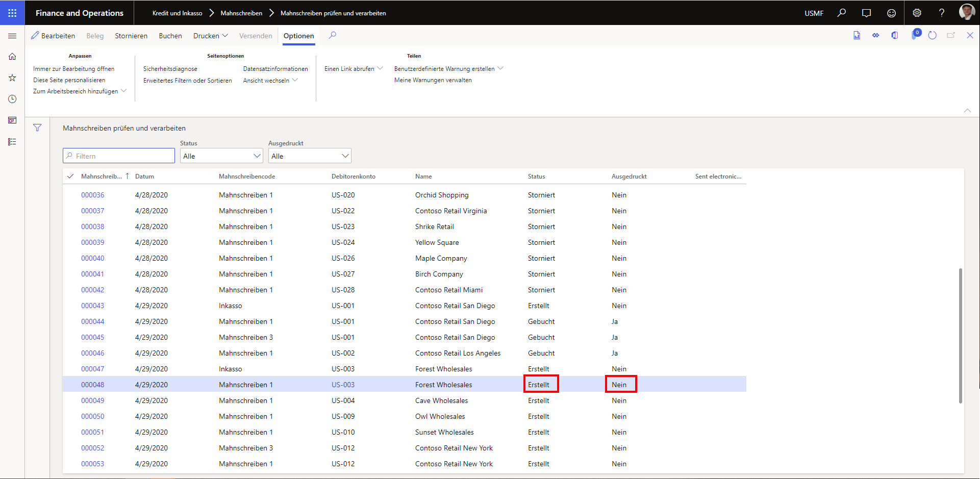Collapse the action pane ribbon chevron
This screenshot has width=980, height=479.
(x=967, y=110)
